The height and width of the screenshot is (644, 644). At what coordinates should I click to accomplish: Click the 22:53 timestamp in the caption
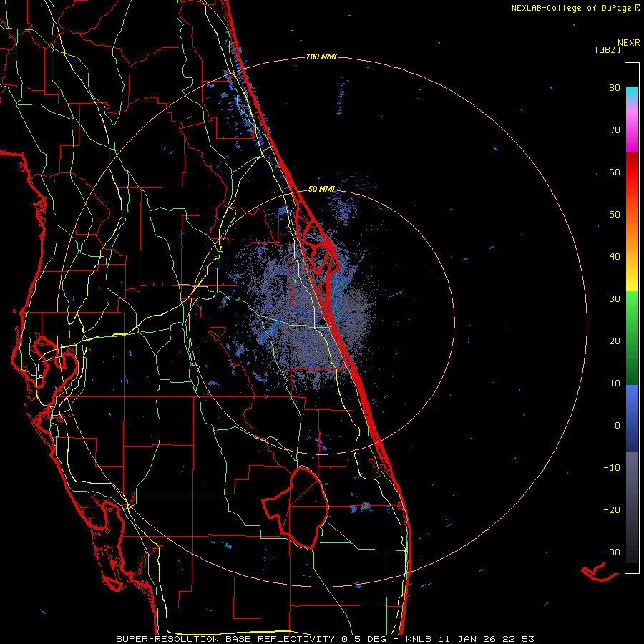click(x=519, y=639)
